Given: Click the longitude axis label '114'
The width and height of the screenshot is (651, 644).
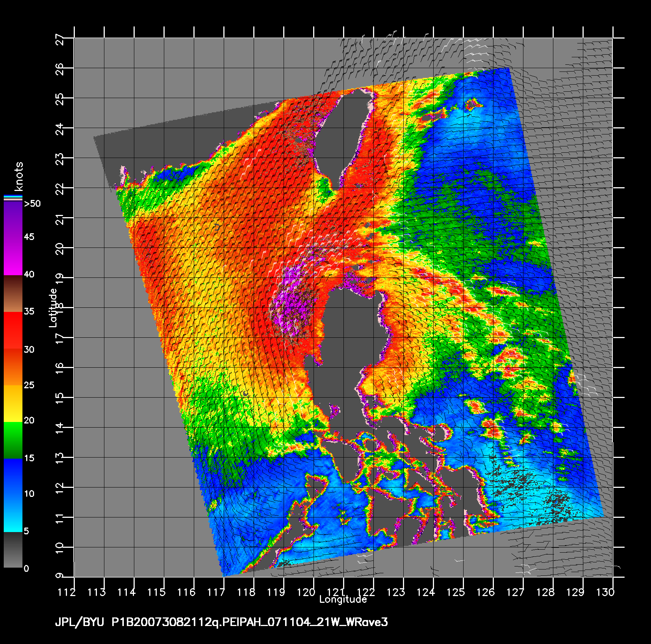Looking at the screenshot, I should click(127, 592).
